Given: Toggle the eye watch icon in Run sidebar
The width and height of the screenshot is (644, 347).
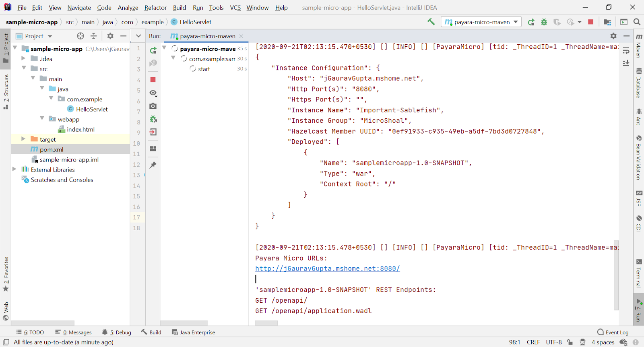Looking at the screenshot, I should pos(153,93).
